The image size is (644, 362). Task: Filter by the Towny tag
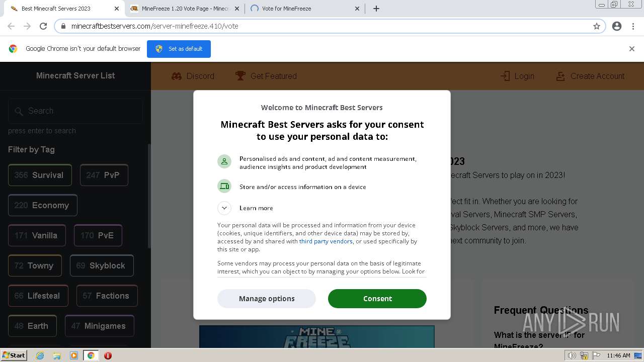tap(35, 265)
